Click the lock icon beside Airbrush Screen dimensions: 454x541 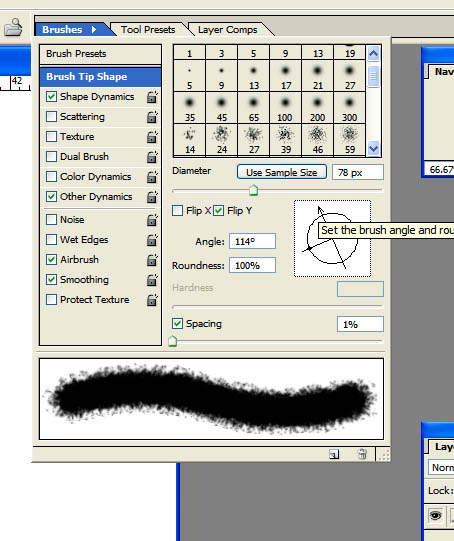(152, 260)
